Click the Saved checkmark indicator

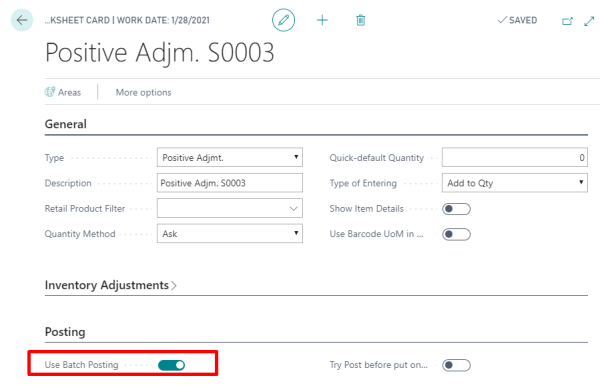pos(517,20)
